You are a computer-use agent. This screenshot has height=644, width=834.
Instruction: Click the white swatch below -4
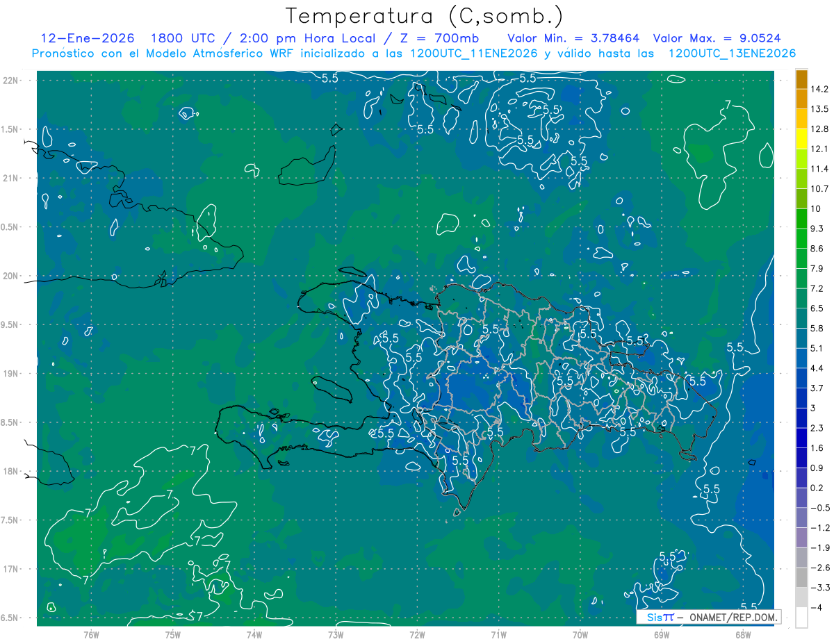pos(801,618)
